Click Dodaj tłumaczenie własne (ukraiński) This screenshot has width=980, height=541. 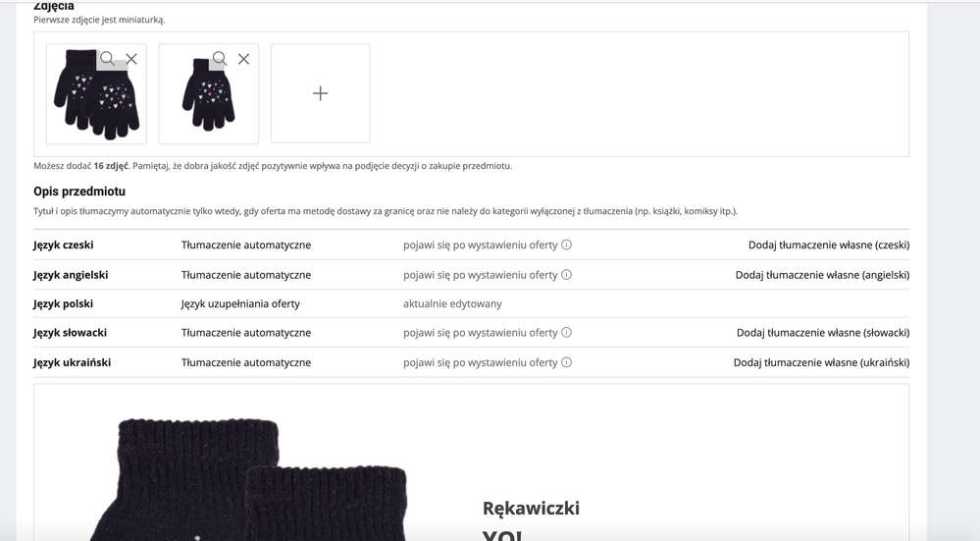click(x=821, y=362)
